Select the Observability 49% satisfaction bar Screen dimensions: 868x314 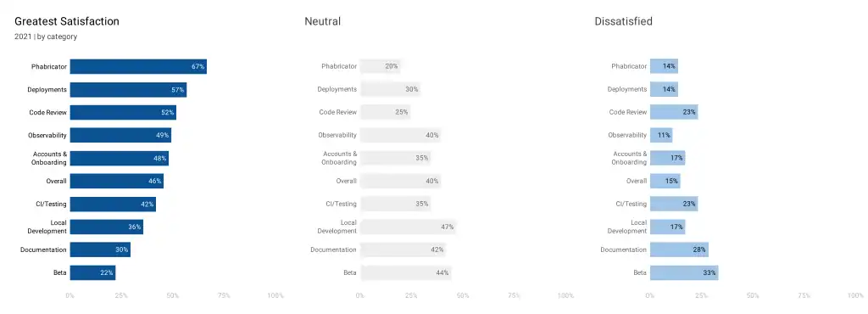tap(120, 135)
